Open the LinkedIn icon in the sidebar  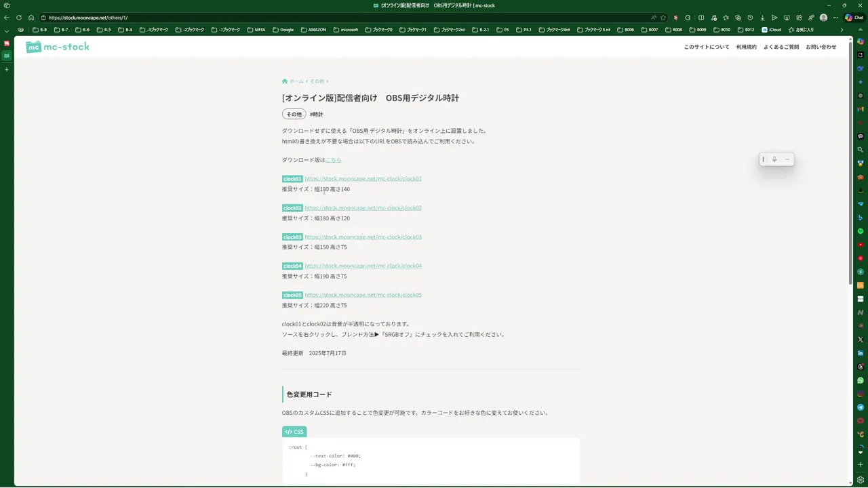pos(861,353)
